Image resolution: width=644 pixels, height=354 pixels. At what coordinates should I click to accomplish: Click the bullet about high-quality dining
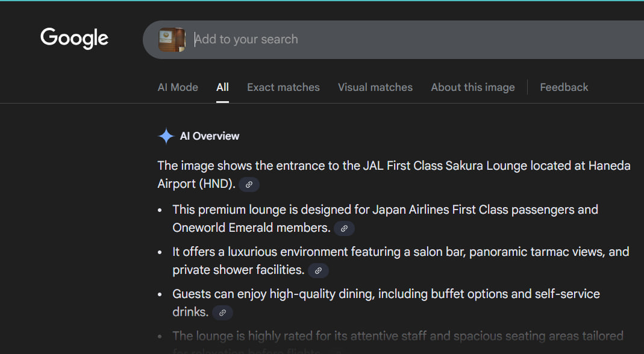click(386, 294)
